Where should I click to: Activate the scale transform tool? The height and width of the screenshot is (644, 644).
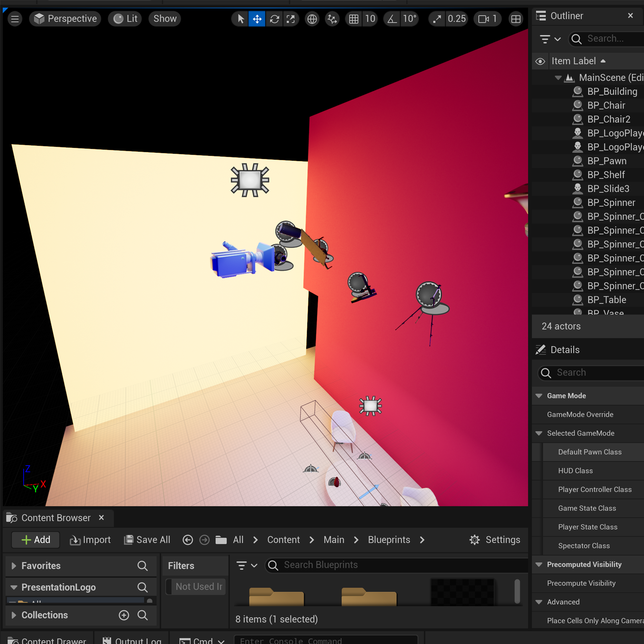[x=291, y=19]
